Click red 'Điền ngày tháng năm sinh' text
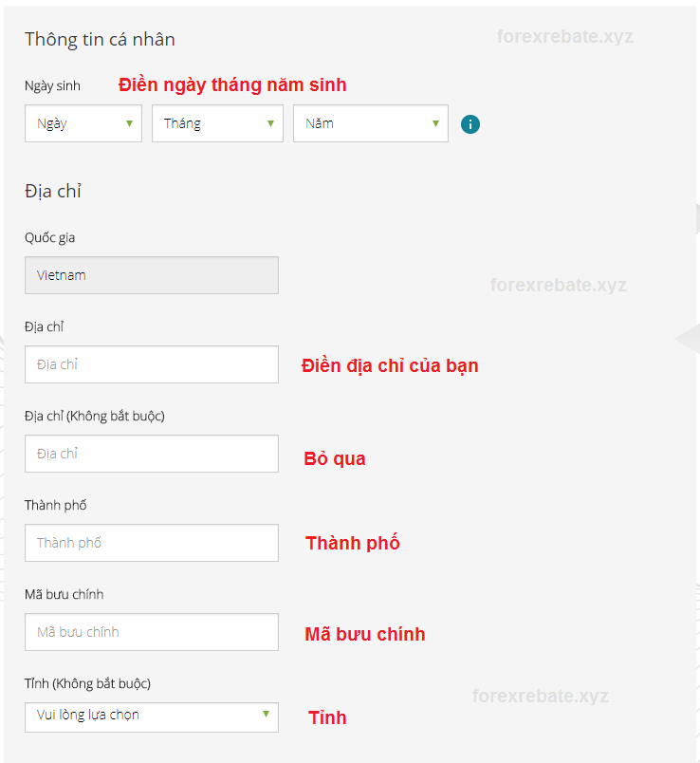Viewport: 700px width, 763px height. [232, 84]
